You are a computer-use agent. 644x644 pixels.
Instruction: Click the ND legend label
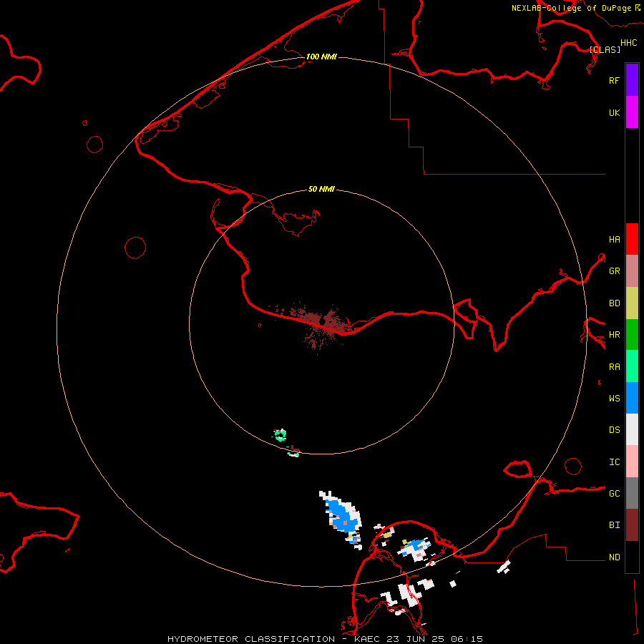(x=614, y=557)
